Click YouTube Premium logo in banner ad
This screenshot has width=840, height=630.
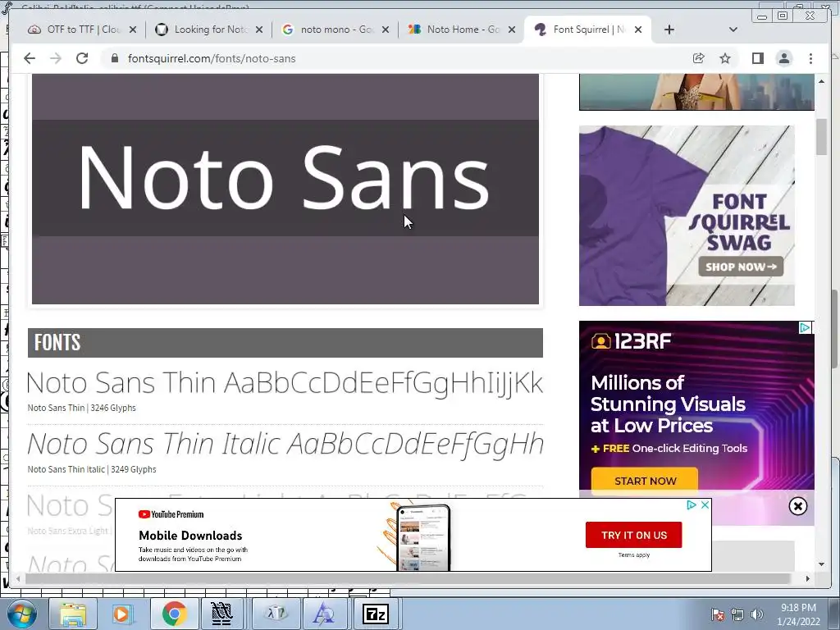(171, 514)
